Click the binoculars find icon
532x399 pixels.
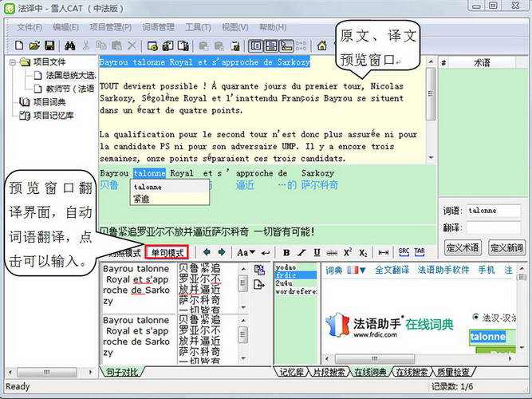[x=70, y=45]
